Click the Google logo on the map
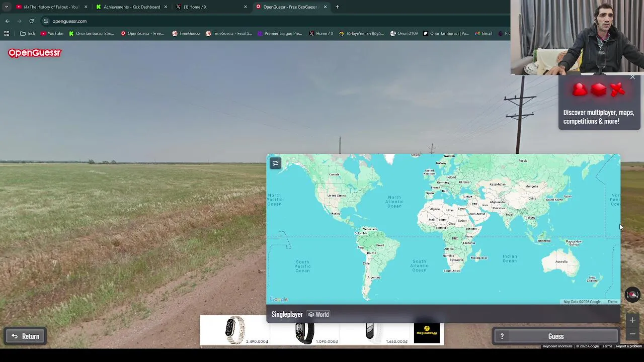Viewport: 644px width, 362px height. (279, 299)
